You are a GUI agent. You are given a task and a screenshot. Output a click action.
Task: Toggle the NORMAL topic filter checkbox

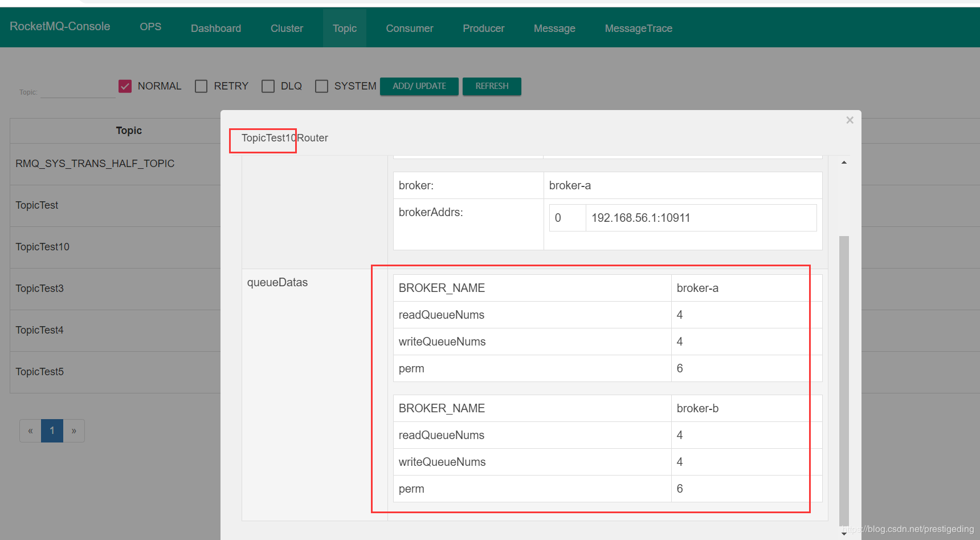pyautogui.click(x=125, y=86)
